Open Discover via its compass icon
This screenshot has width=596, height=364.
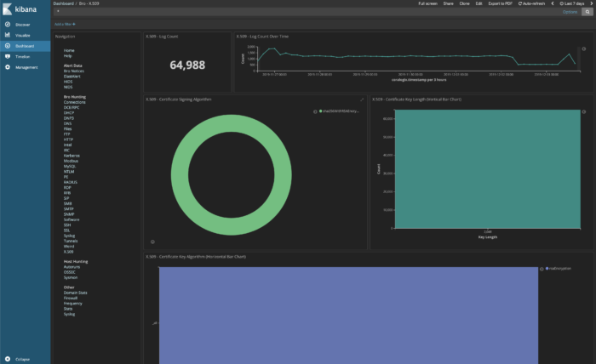point(7,25)
